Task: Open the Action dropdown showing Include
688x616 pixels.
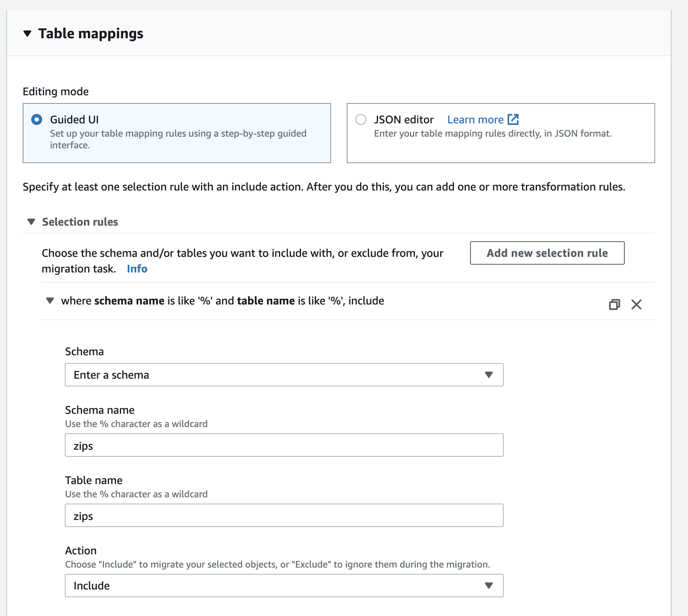Action: pos(284,586)
